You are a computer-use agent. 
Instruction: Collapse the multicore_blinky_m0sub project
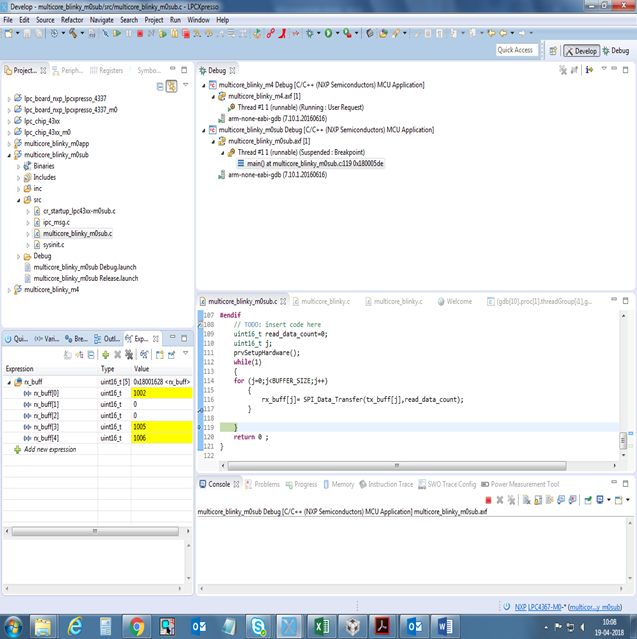point(9,155)
